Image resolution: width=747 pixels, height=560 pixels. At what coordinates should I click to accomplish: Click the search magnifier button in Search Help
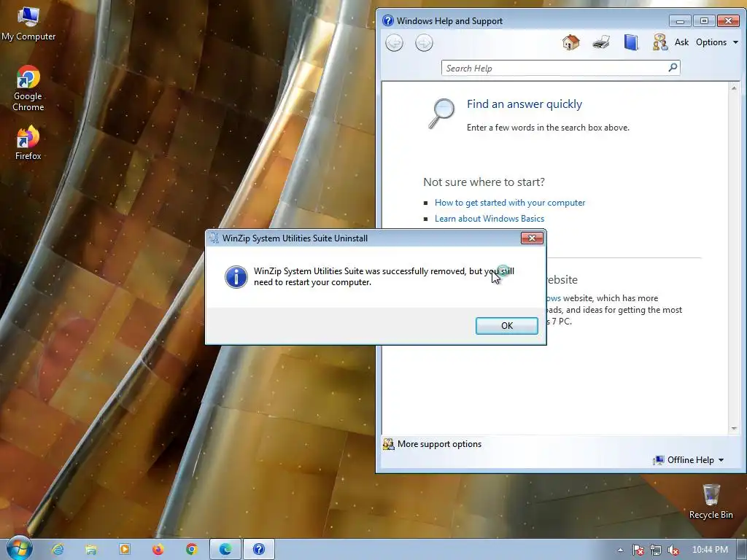click(673, 68)
